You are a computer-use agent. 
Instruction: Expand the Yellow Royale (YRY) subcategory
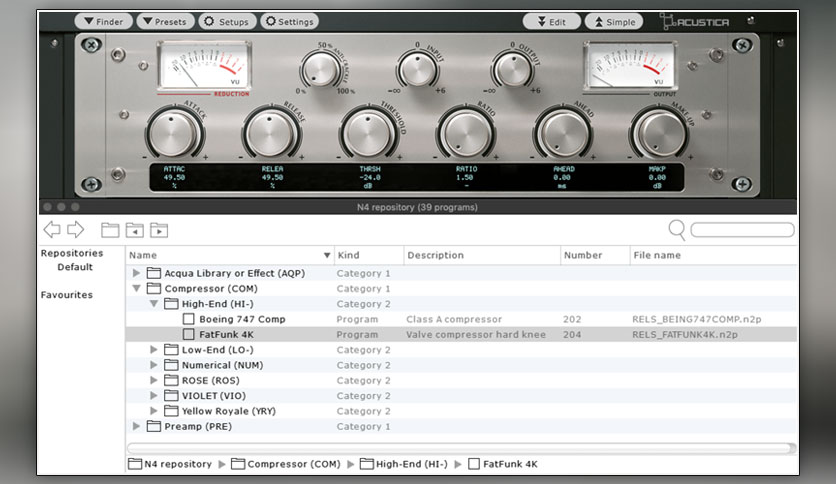pos(154,411)
